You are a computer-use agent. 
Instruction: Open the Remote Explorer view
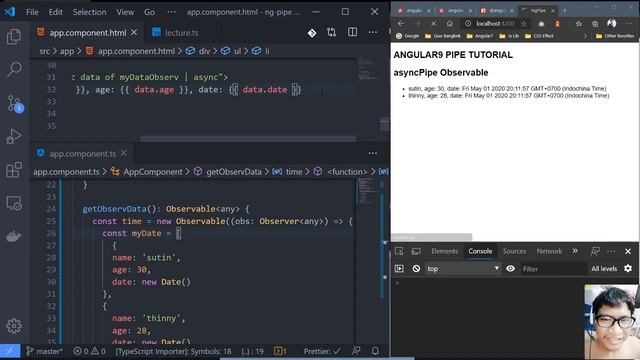14,203
